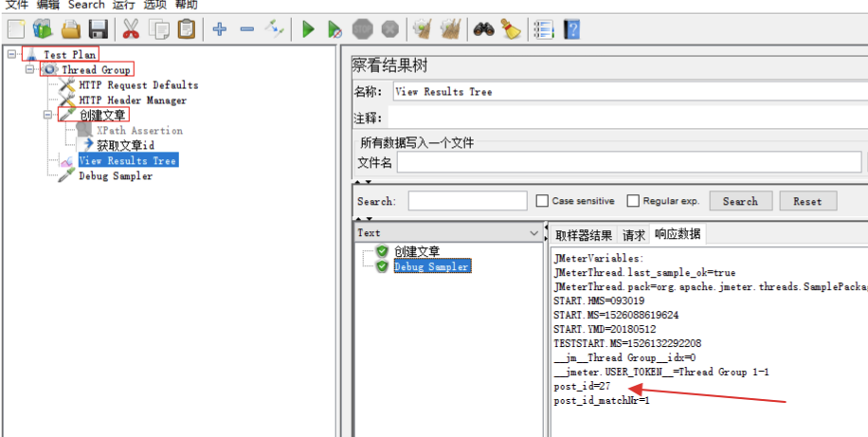Image resolution: width=868 pixels, height=437 pixels.
Task: Select 创建文章 sampler in test plan tree
Action: [101, 116]
